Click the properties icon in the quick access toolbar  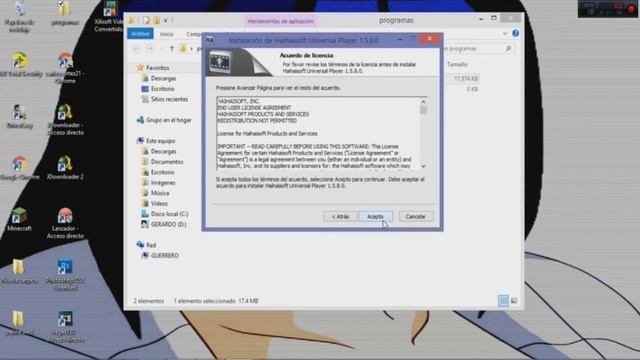(x=147, y=20)
